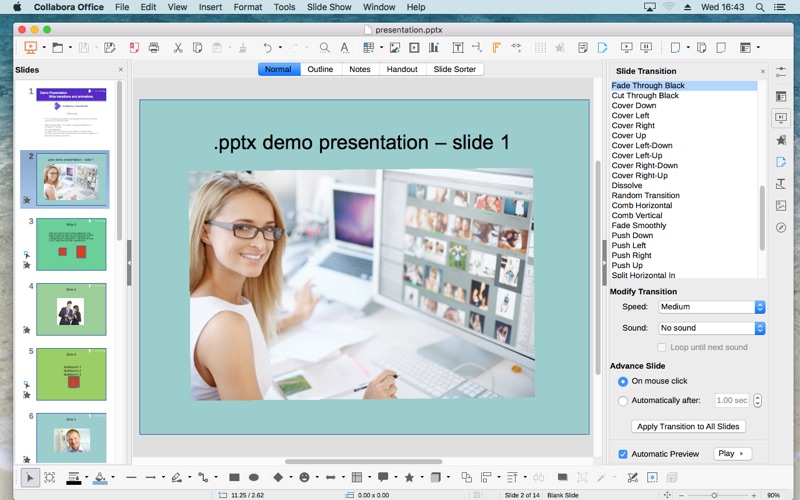This screenshot has height=500, width=800.
Task: Expand the slide show start dropdown arrow
Action: 44,47
